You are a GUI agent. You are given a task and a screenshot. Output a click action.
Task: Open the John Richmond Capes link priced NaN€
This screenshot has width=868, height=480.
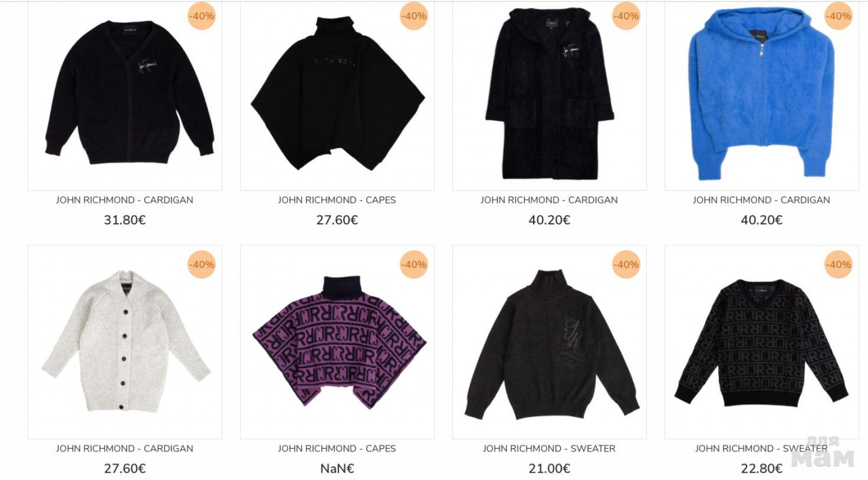point(337,448)
